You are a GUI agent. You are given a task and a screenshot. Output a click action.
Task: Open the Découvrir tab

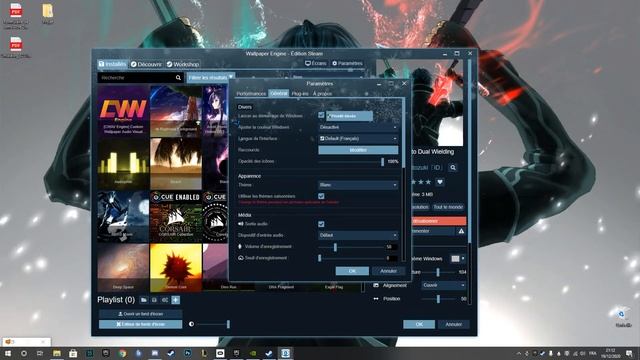coord(147,64)
